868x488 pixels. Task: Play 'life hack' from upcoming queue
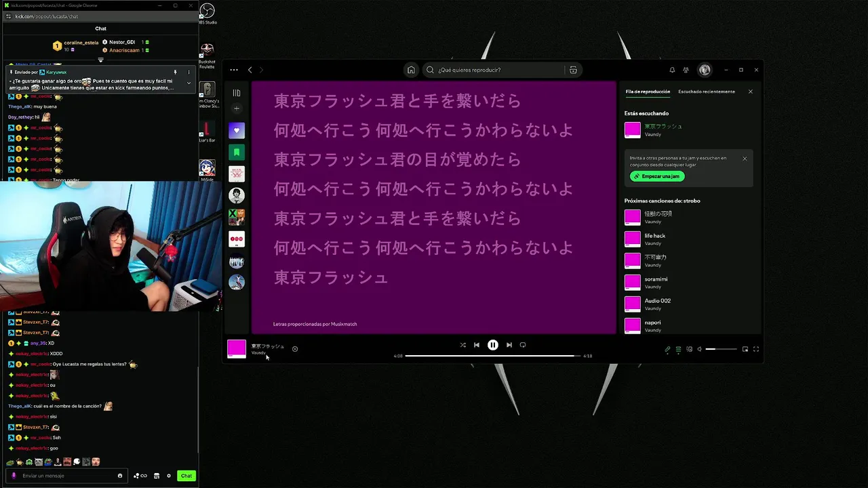pyautogui.click(x=688, y=239)
